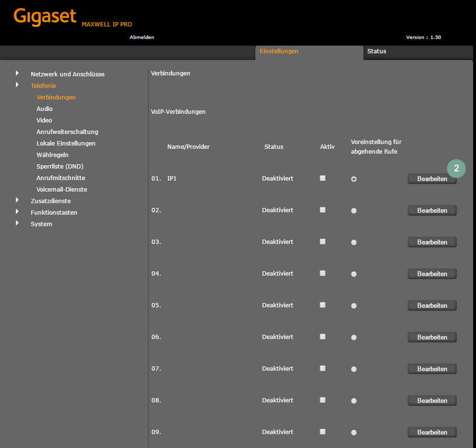Enable the Aktiv checkbox for IP1
The width and height of the screenshot is (476, 448).
(322, 177)
